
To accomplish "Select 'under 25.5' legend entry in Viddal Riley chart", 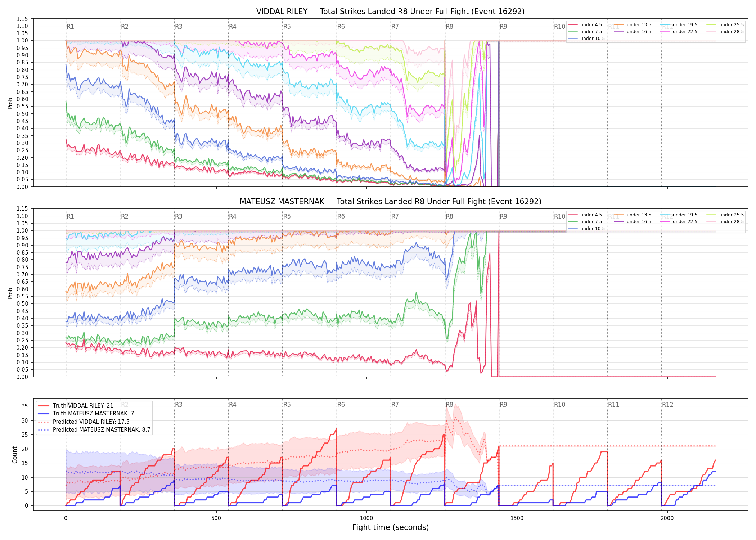I will tap(725, 25).
